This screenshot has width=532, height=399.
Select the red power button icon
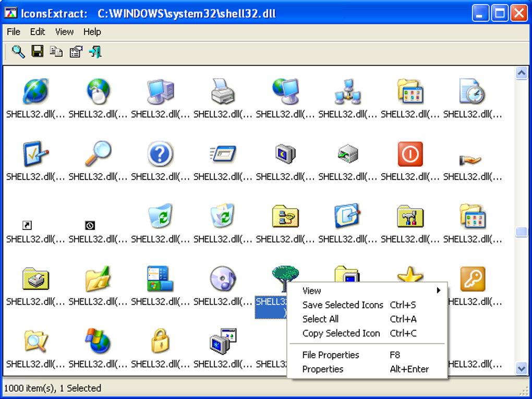[x=410, y=154]
